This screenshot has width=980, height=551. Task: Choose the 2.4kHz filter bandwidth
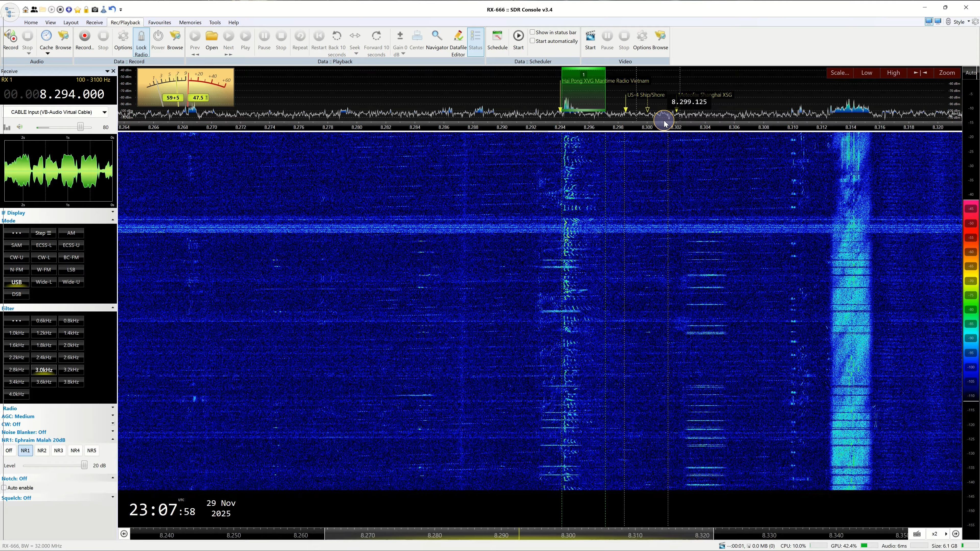tap(44, 357)
